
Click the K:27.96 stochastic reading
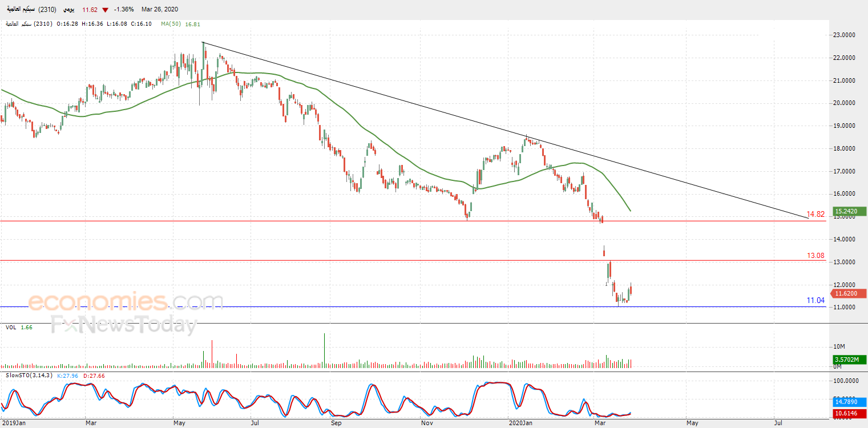pos(69,375)
